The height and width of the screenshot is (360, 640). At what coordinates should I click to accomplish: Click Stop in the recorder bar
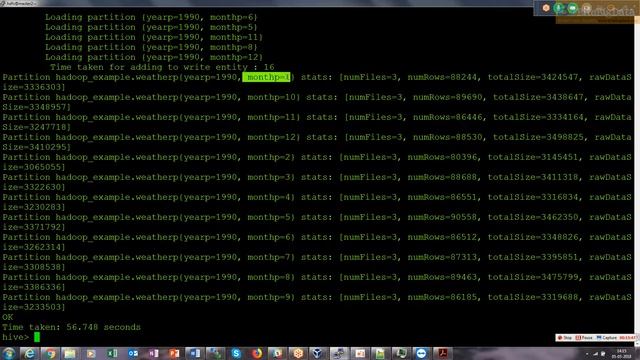(x=565, y=338)
